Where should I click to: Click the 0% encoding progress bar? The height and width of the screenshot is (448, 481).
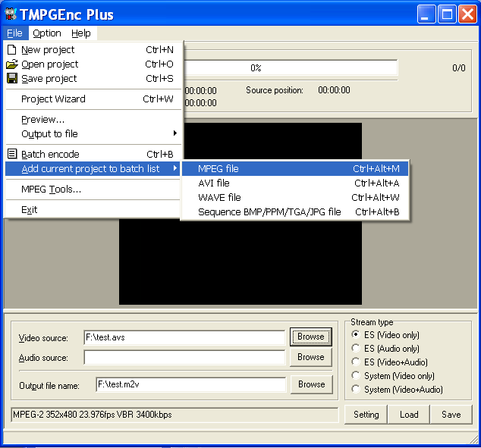pyautogui.click(x=291, y=67)
